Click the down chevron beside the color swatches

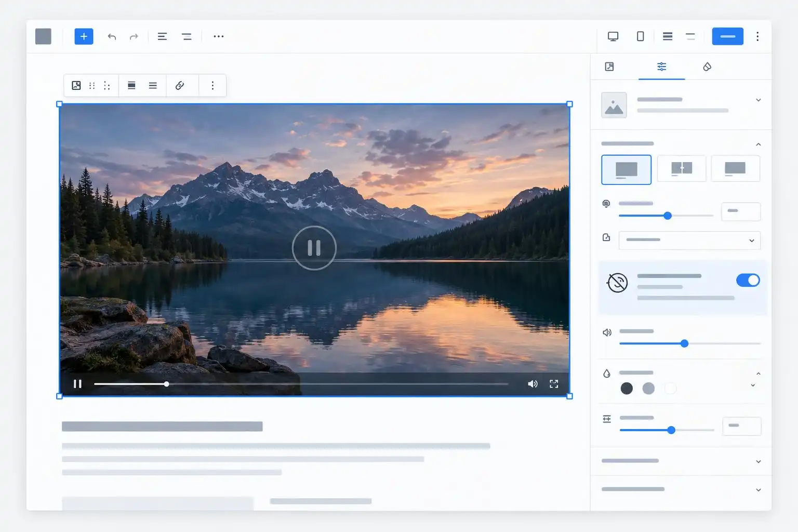click(753, 385)
